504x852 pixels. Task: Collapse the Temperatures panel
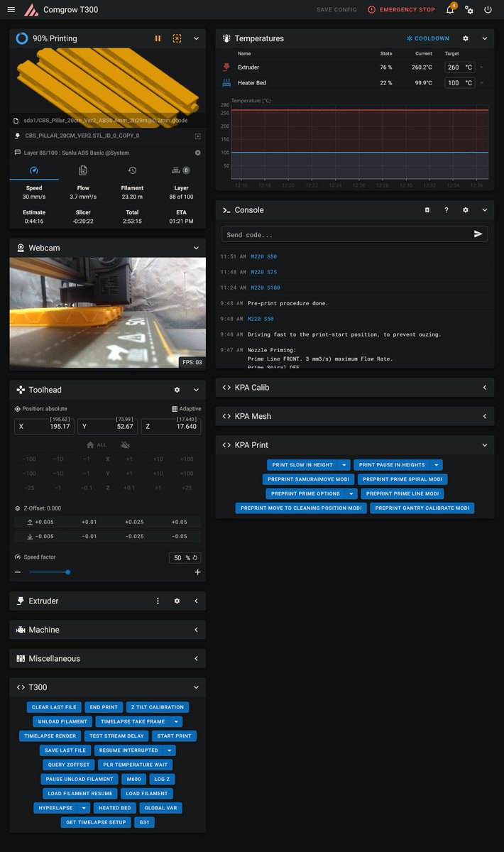coord(485,38)
